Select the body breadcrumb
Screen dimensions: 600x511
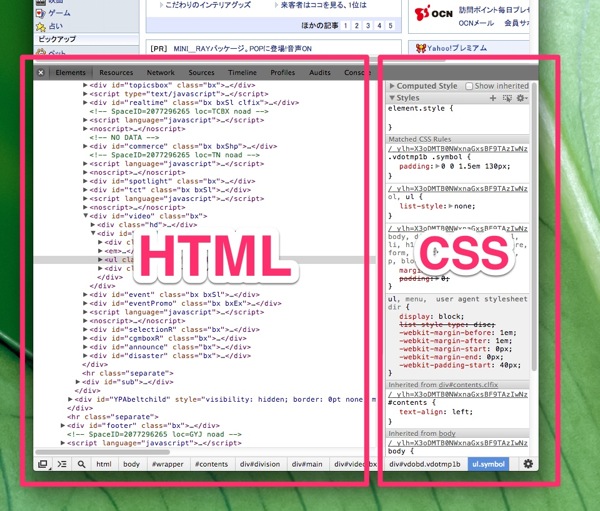[x=131, y=464]
